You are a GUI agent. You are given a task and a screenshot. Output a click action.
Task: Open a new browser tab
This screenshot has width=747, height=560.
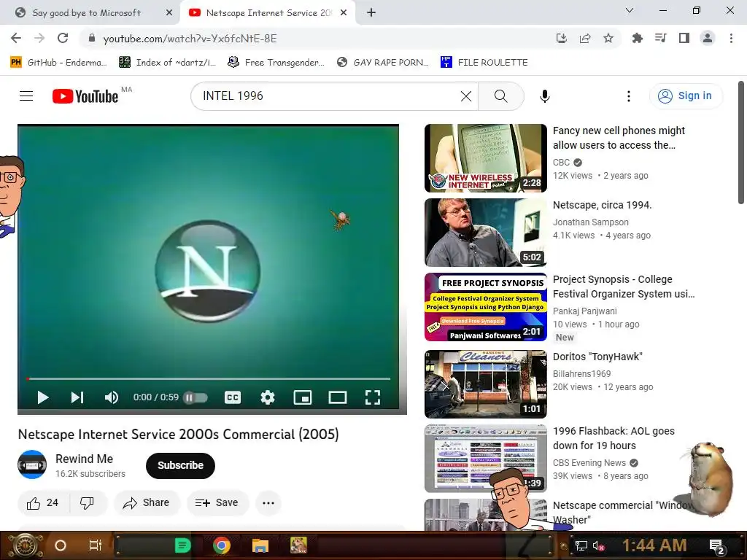pos(371,13)
